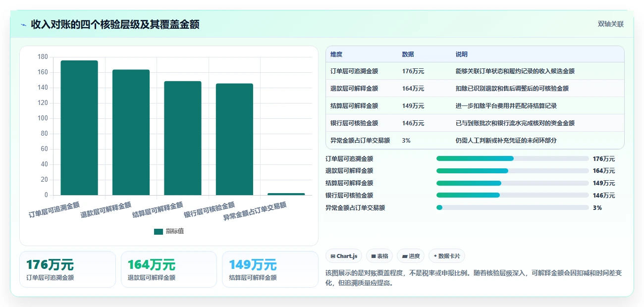Image resolution: width=644 pixels, height=307 pixels.
Task: Select table cell 银行层可核验金额
Action: coord(354,123)
